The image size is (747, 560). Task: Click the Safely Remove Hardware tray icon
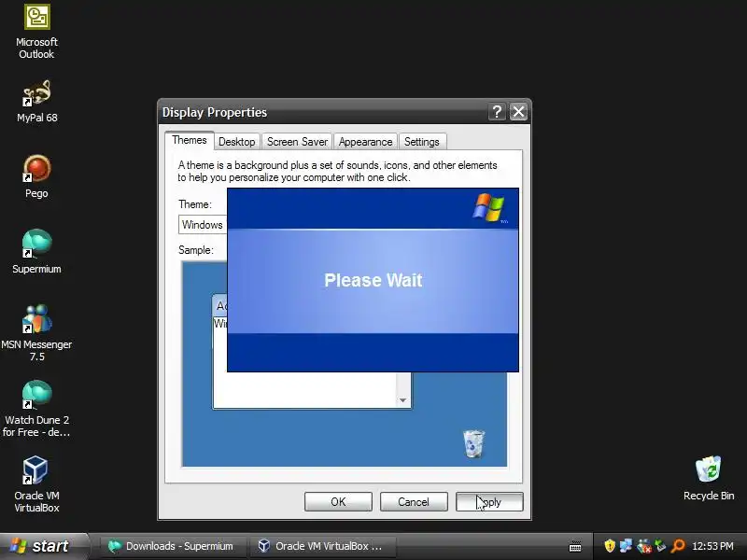(660, 546)
